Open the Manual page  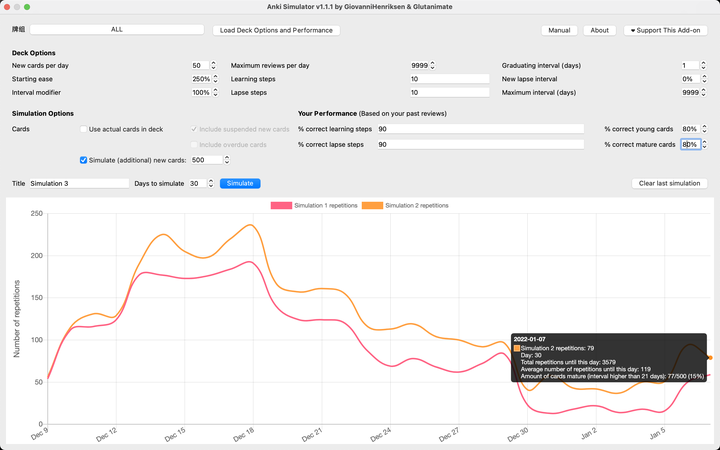[559, 30]
